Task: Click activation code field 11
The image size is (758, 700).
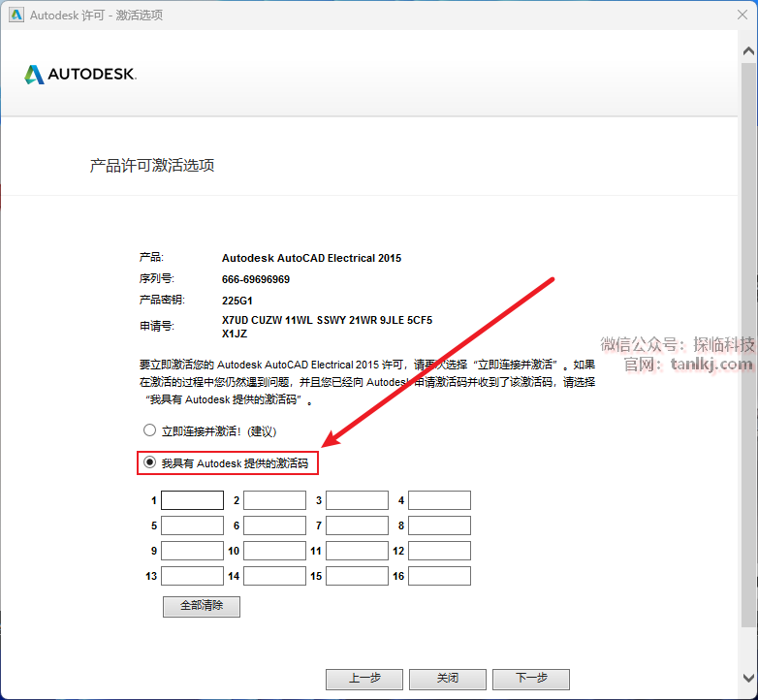Action: point(358,551)
